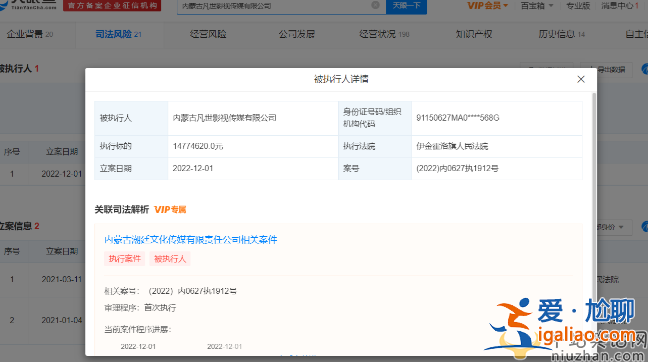Select the court name 伊金霍洛旗人民法院
The height and width of the screenshot is (362, 648).
[452, 146]
